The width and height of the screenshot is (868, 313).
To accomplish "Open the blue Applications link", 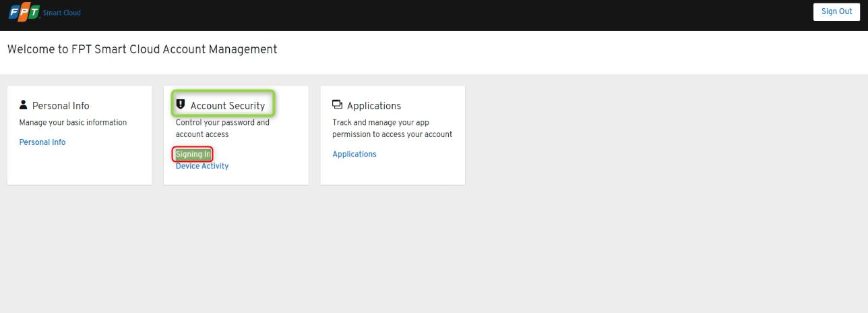I will [x=354, y=154].
